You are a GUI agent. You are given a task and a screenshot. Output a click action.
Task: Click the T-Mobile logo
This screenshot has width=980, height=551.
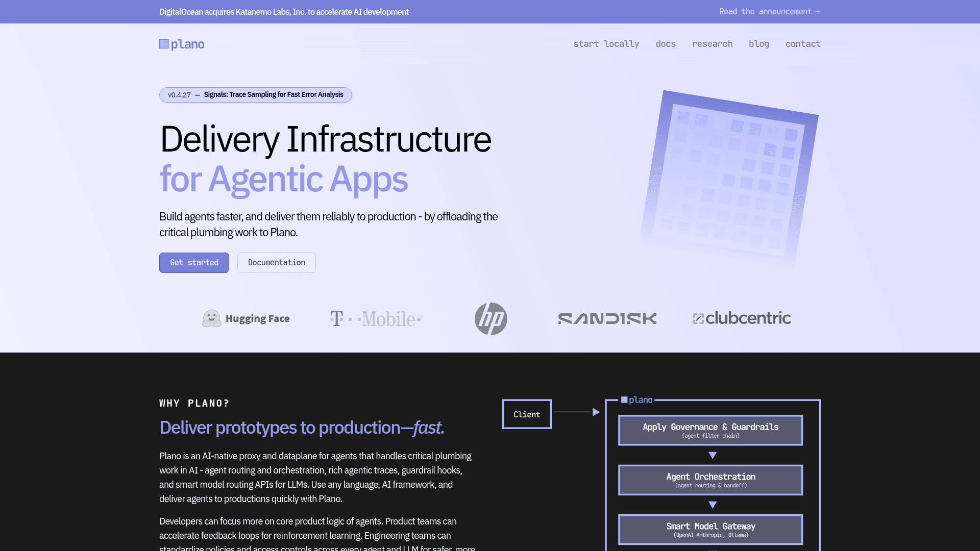coord(376,319)
